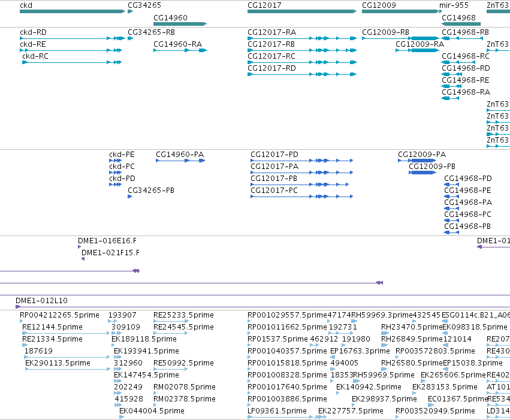Screen dimensions: 510x420
Task: Select EST EK290113.5prime
Action: 58,363
